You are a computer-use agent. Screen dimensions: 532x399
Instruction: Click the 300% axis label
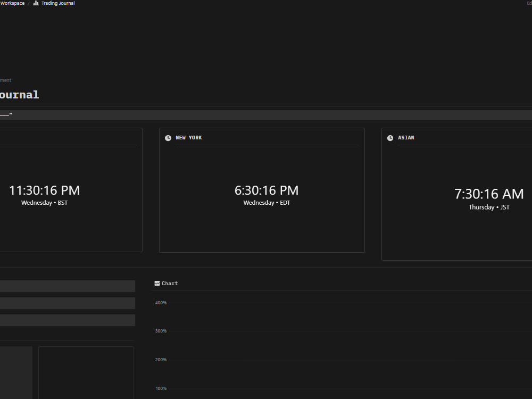pos(161,331)
